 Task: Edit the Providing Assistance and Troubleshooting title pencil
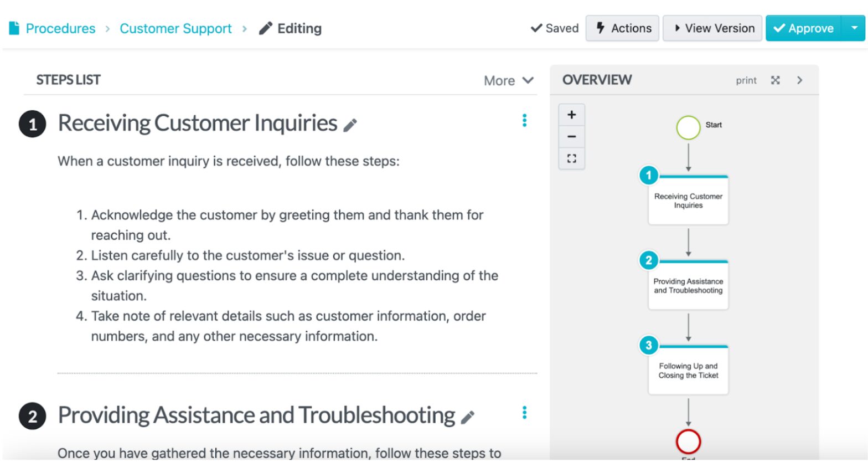pyautogui.click(x=468, y=418)
